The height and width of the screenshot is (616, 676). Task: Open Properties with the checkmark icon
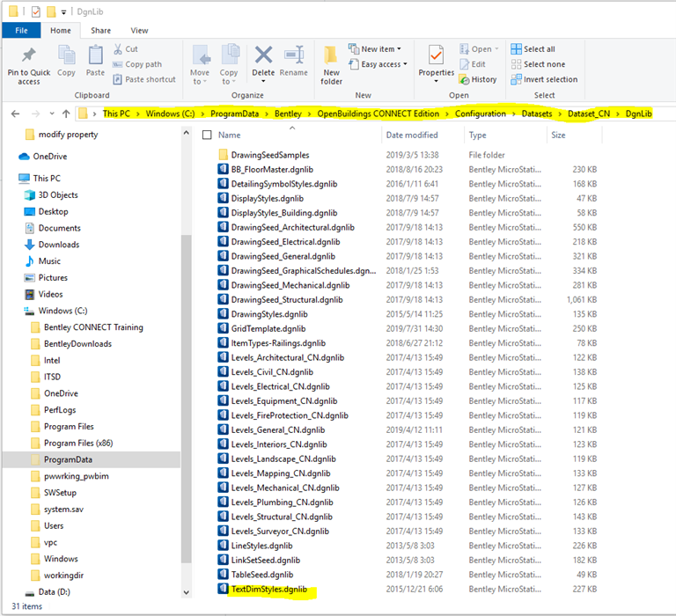click(x=437, y=55)
